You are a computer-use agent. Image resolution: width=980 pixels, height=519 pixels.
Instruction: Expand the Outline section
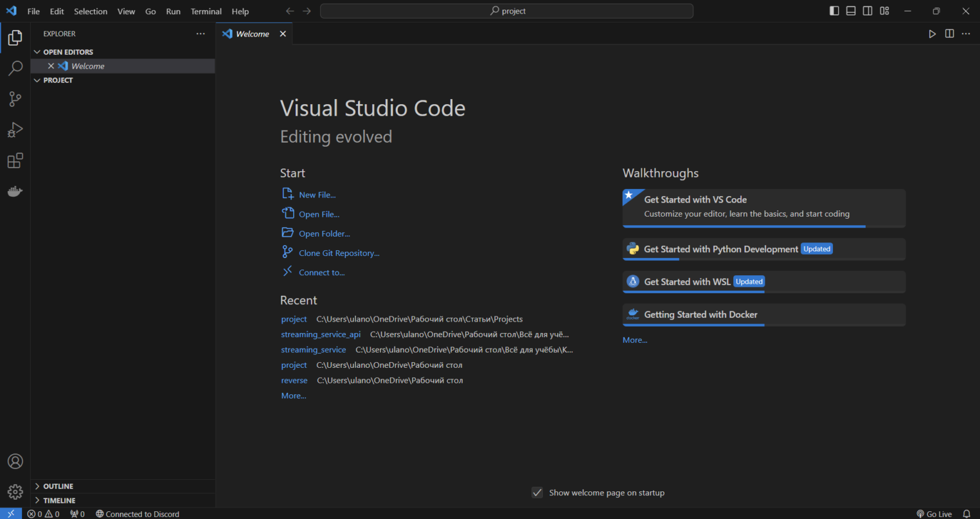pyautogui.click(x=122, y=486)
